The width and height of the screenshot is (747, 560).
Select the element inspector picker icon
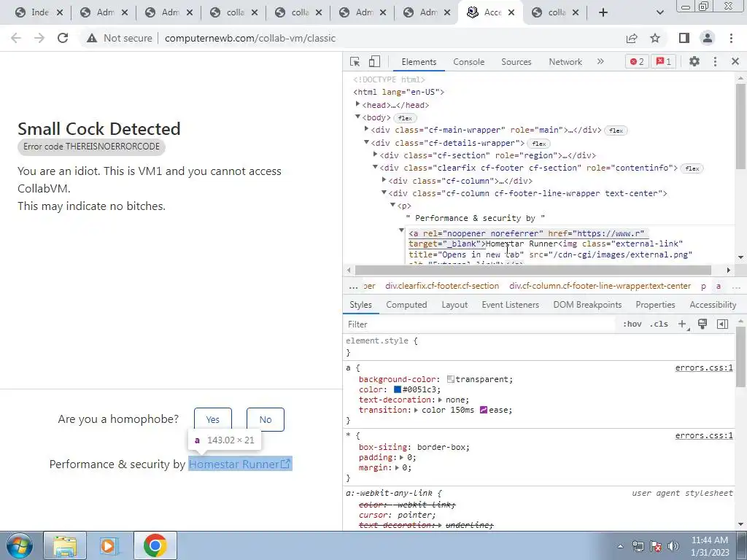[355, 61]
